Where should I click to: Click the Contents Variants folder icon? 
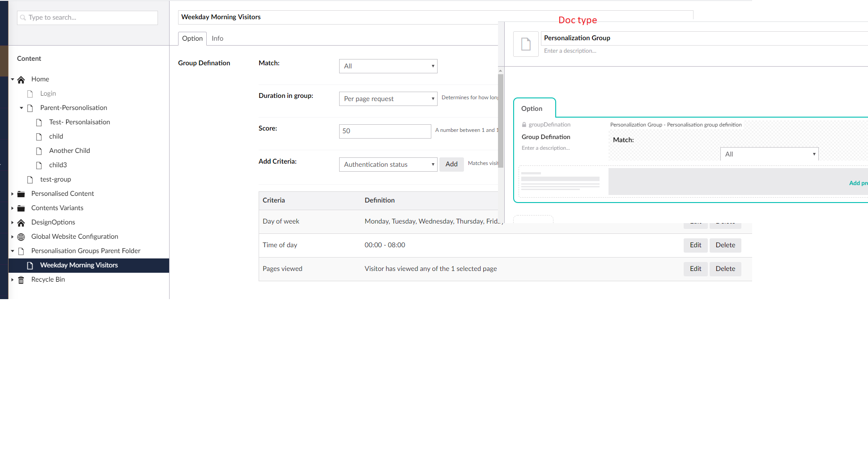tap(21, 208)
